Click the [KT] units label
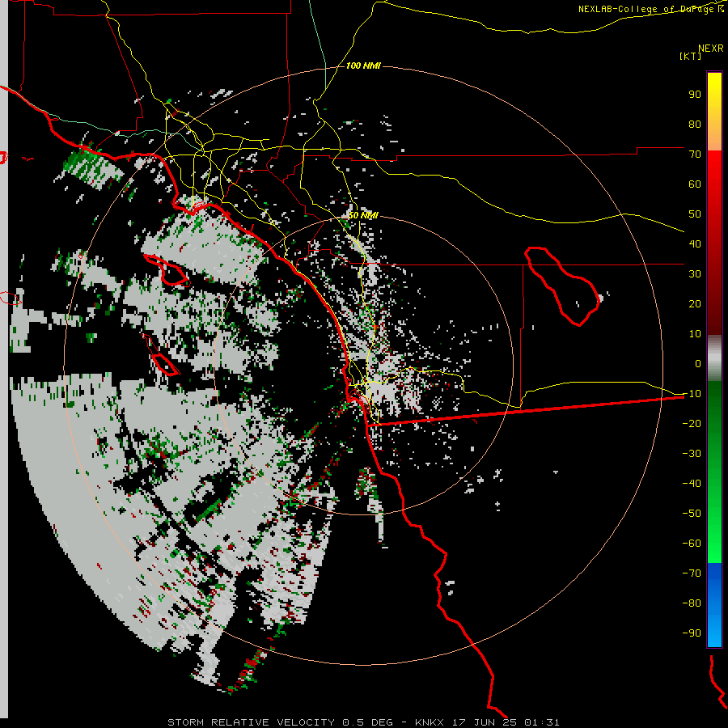Image resolution: width=728 pixels, height=728 pixels. (691, 56)
